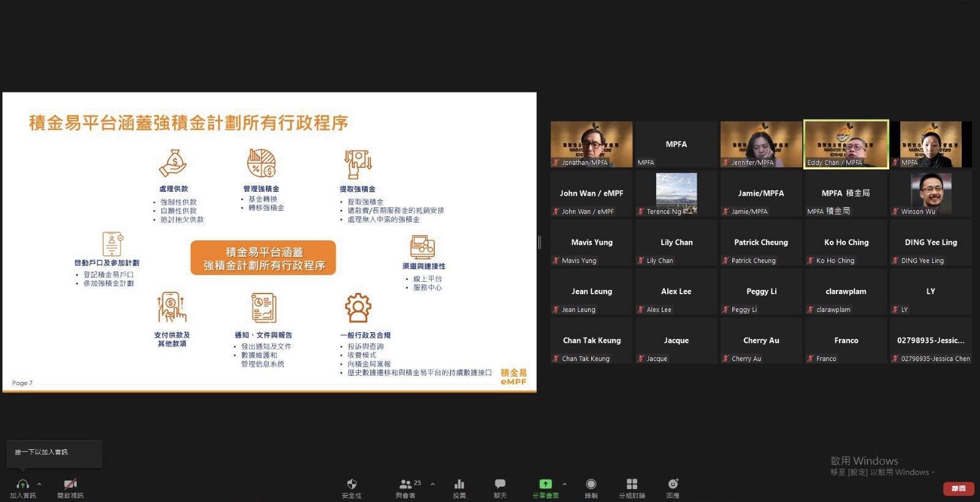Click the muted mic icon beside Franco
Image resolution: width=980 pixels, height=502 pixels.
811,359
